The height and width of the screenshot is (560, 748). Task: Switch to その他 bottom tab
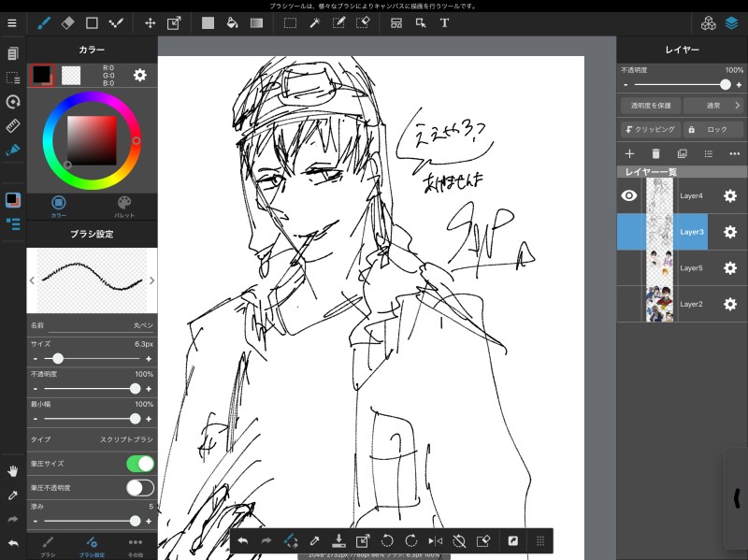[x=136, y=547]
